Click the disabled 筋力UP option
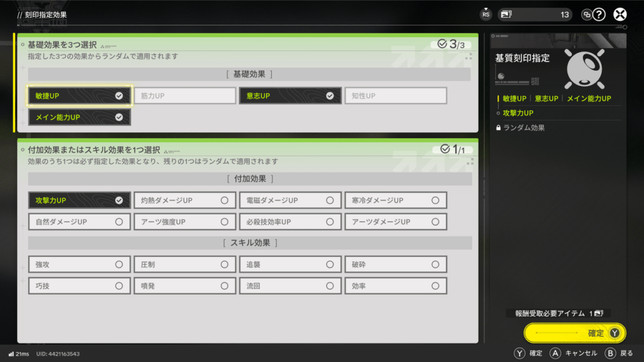 (x=185, y=96)
